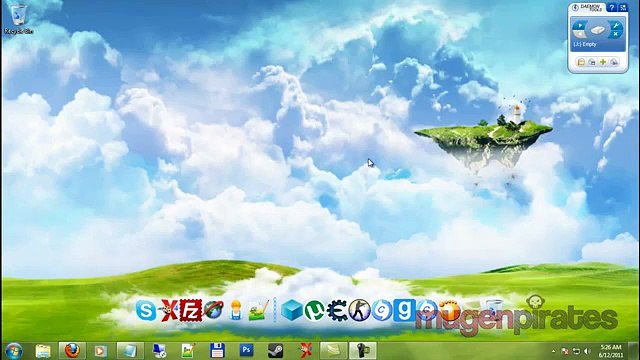This screenshot has height=360, width=640.
Task: Click the DAEMON Tools gadget logo
Action: (x=588, y=7)
